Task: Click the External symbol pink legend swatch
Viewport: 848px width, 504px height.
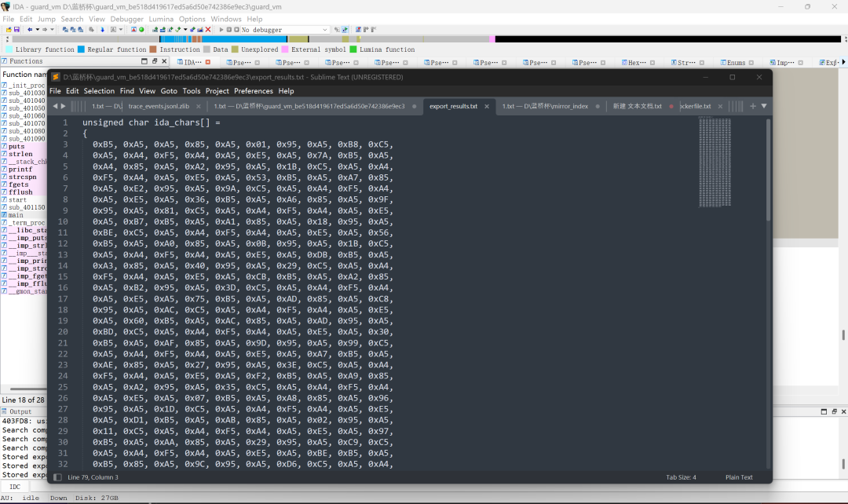Action: 285,49
